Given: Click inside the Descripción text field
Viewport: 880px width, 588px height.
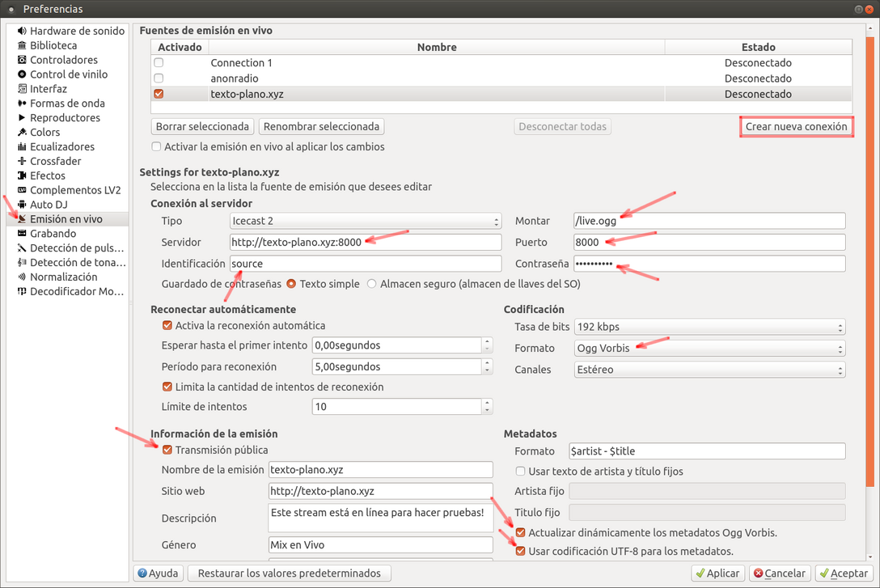Looking at the screenshot, I should 380,518.
